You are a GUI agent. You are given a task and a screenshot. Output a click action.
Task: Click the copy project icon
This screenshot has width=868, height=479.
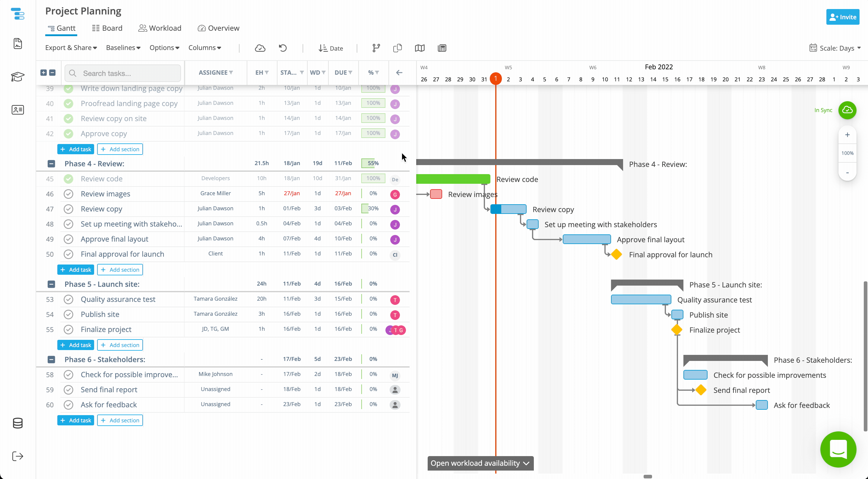(x=397, y=48)
